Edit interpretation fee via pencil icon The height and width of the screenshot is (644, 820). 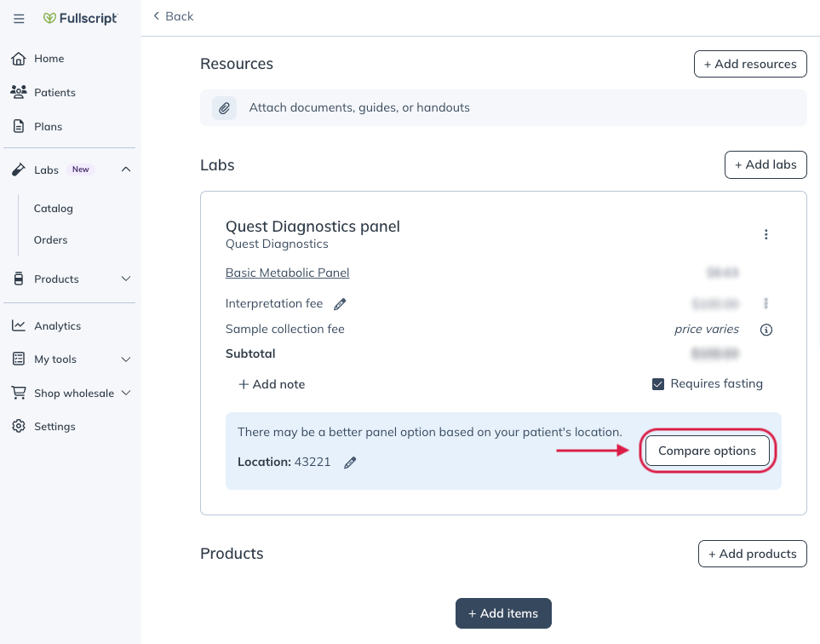(x=340, y=304)
